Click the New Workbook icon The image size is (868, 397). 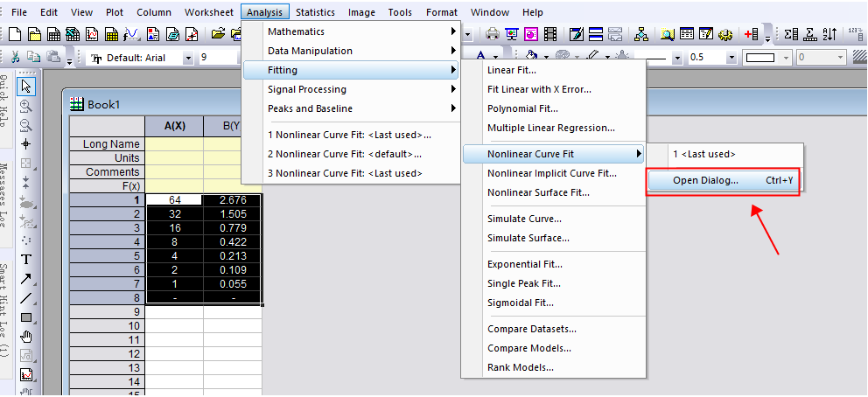pos(53,34)
